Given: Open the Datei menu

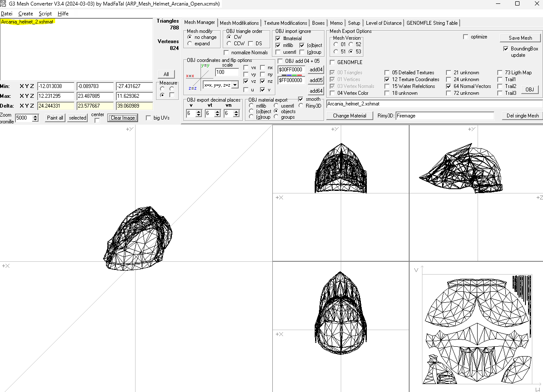Looking at the screenshot, I should (6, 14).
